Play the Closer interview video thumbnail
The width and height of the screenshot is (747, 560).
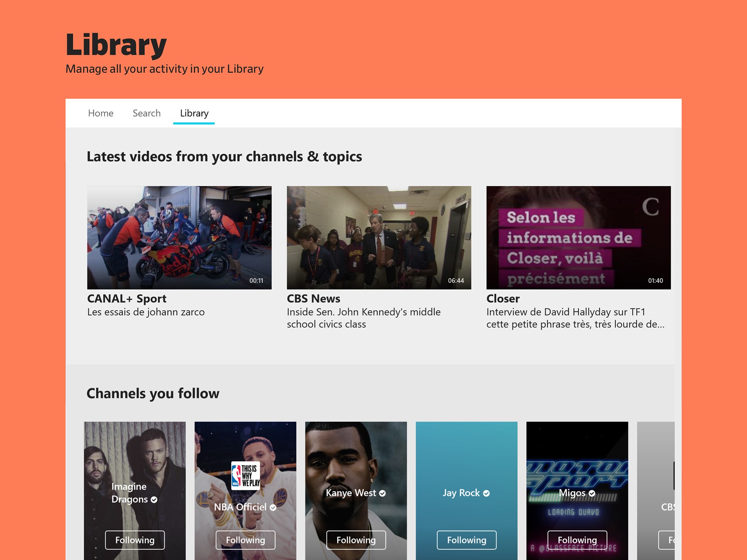tap(579, 237)
